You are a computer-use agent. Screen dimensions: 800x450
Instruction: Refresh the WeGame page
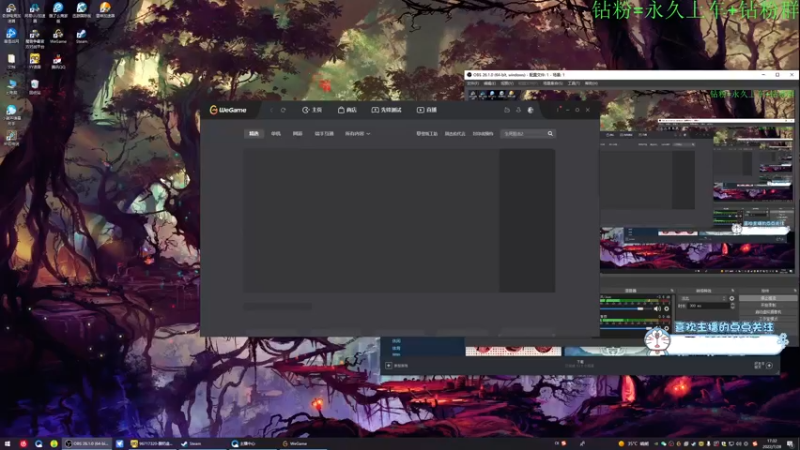(283, 110)
